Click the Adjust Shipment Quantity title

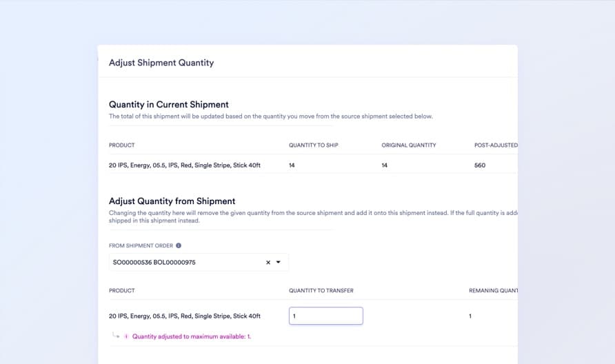(x=161, y=63)
